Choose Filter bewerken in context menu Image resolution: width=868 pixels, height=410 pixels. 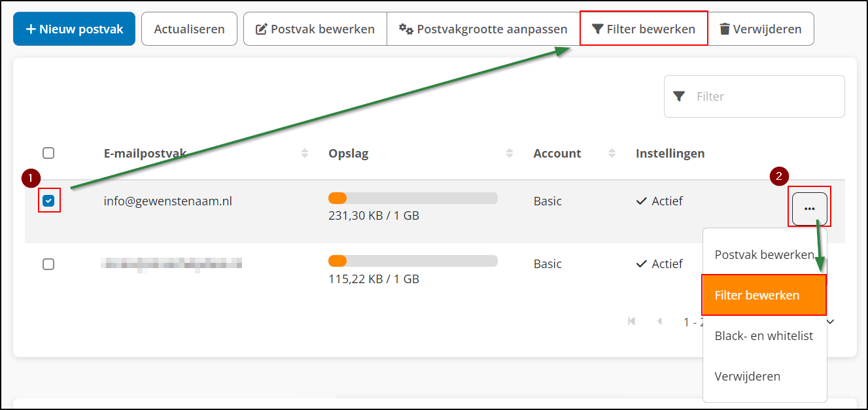(763, 295)
